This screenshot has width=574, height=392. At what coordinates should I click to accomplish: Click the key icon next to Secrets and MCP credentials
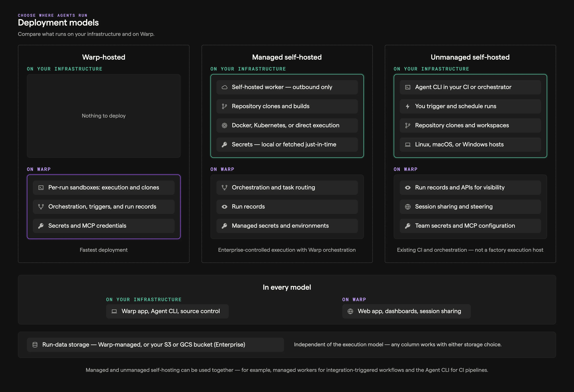point(41,226)
